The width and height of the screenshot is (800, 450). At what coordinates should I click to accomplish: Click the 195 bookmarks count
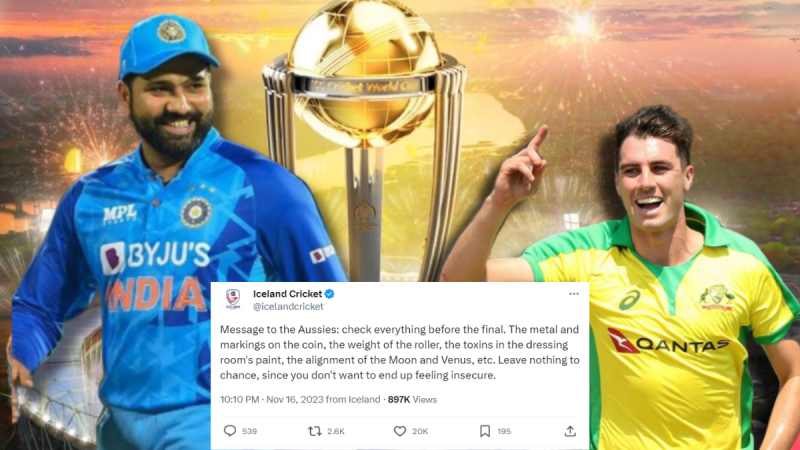pyautogui.click(x=504, y=431)
